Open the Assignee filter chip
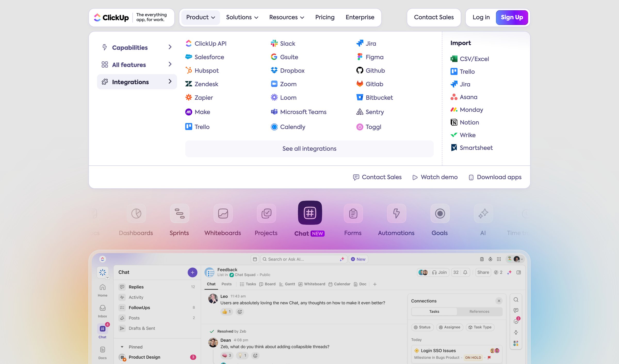 click(x=450, y=327)
